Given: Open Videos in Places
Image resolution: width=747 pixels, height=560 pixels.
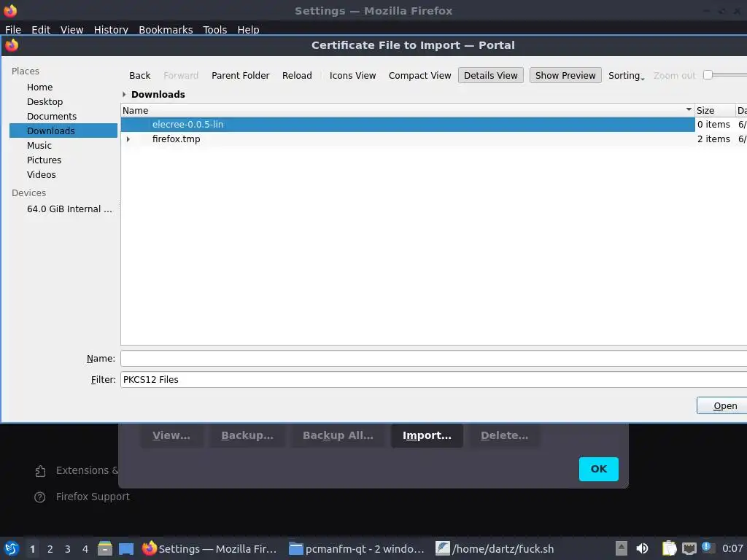Looking at the screenshot, I should 41,175.
